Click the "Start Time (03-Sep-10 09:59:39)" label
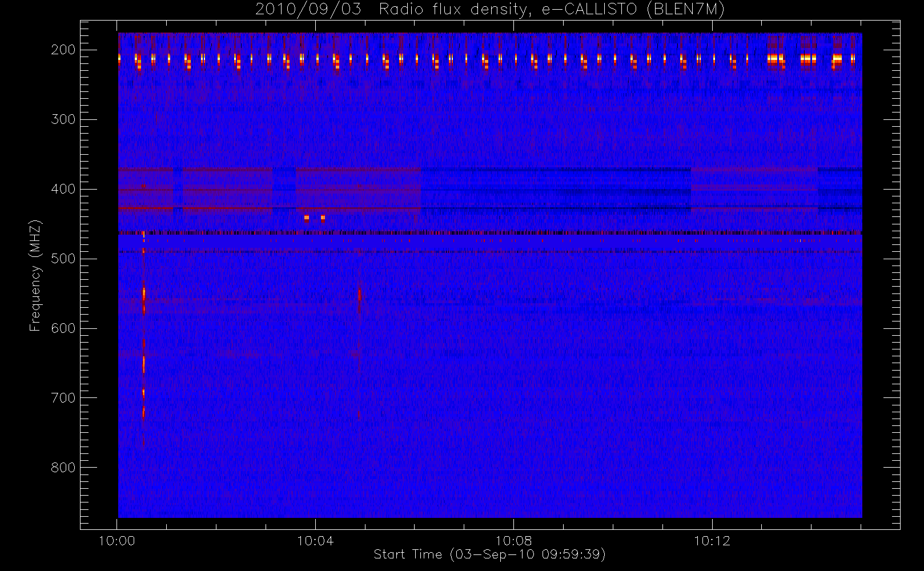924x571 pixels. pos(489,554)
